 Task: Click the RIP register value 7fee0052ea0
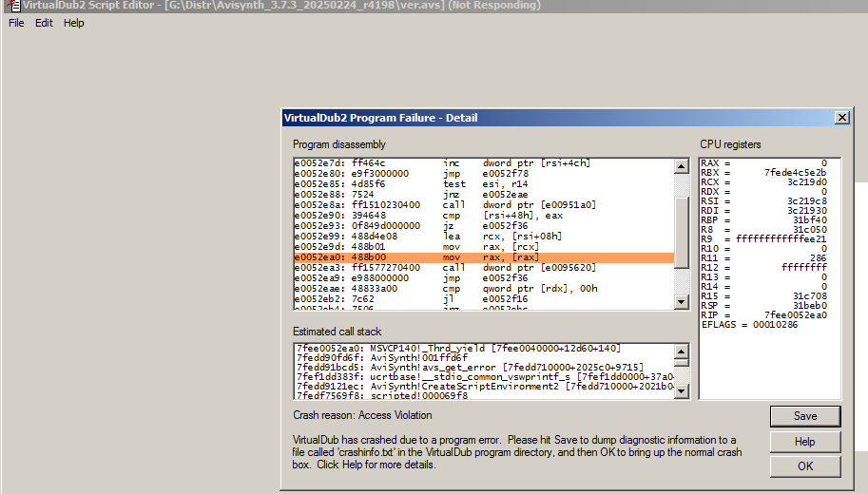tap(796, 314)
